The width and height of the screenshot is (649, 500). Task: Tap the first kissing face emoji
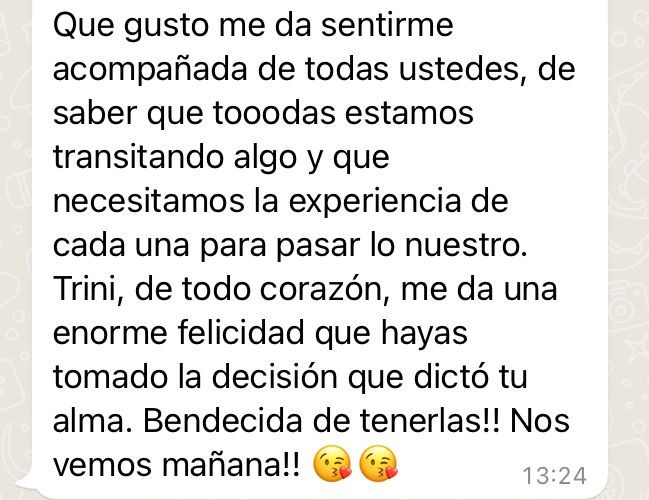tap(332, 464)
